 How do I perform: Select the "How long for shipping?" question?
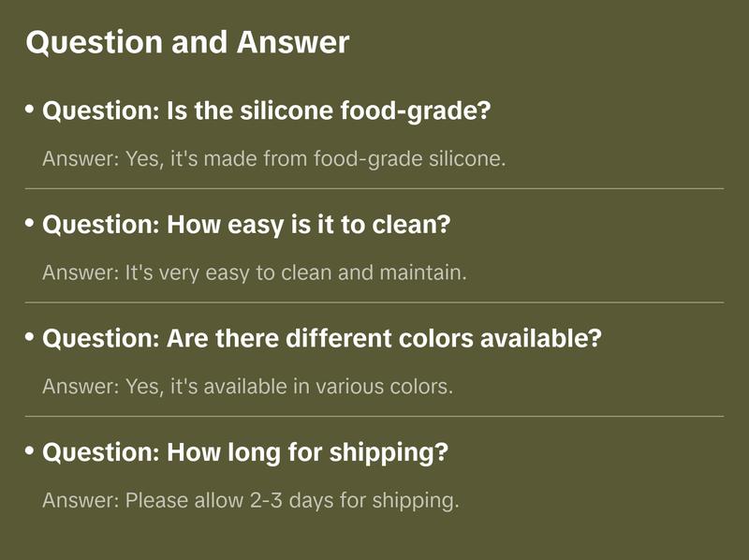click(x=245, y=453)
